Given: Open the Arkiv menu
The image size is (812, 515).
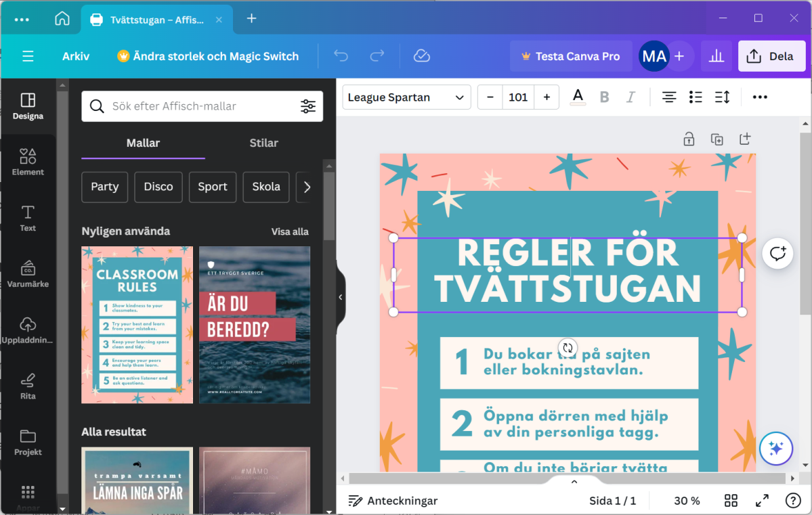Looking at the screenshot, I should coord(75,56).
